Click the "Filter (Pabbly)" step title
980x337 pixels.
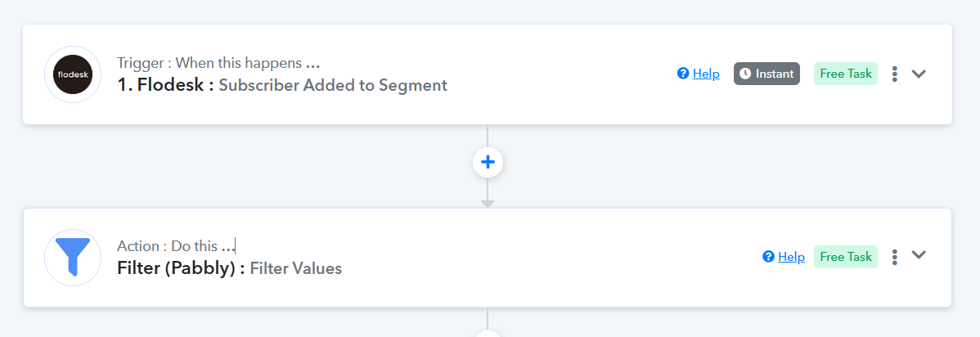point(181,268)
